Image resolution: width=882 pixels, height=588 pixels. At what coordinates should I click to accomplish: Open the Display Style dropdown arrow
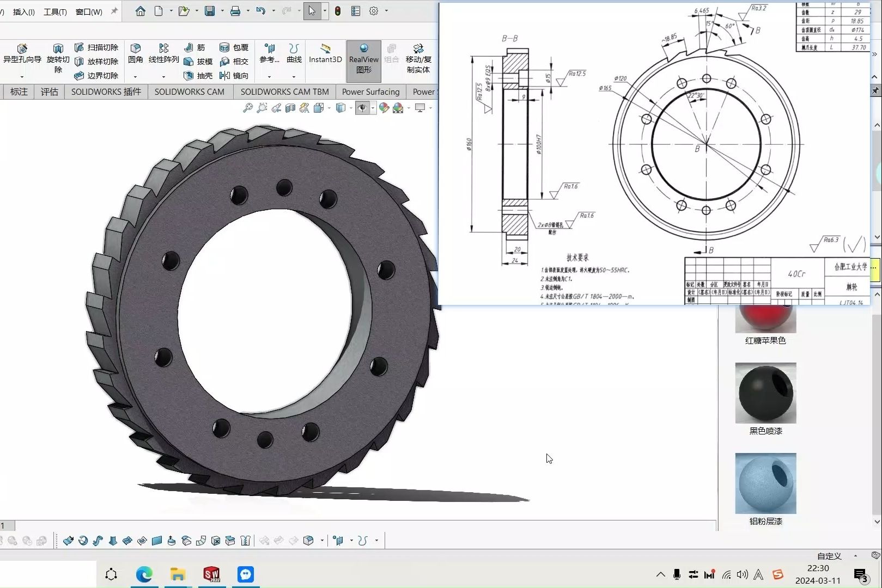pyautogui.click(x=350, y=108)
